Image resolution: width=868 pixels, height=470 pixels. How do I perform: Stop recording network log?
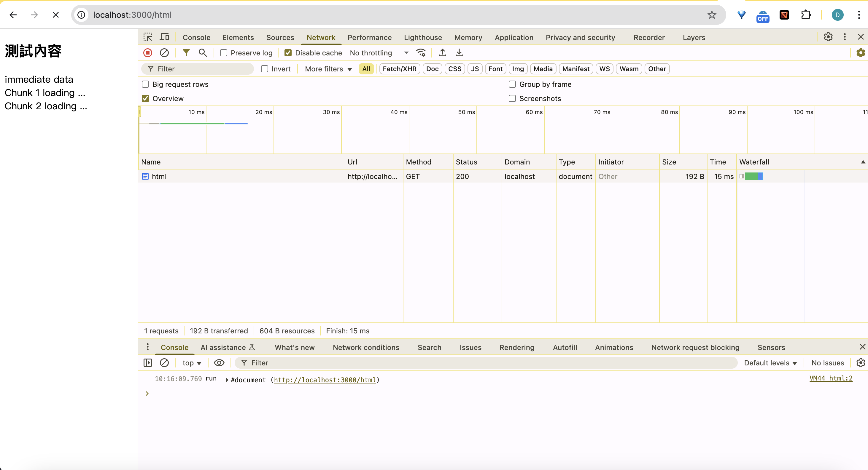click(148, 53)
